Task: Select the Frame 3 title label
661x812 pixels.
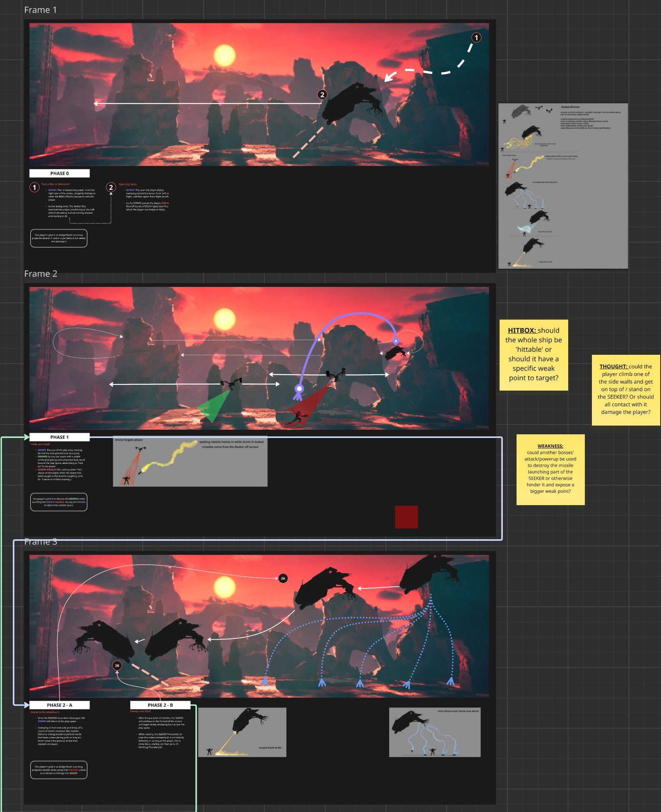Action: [x=40, y=542]
